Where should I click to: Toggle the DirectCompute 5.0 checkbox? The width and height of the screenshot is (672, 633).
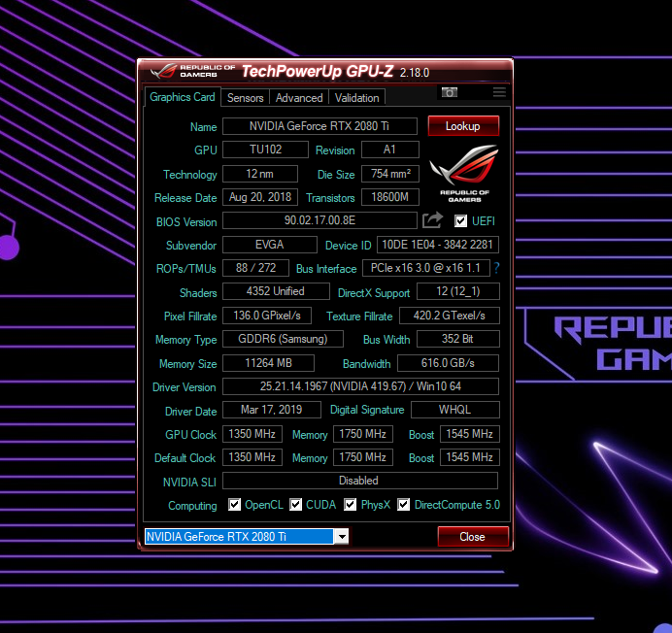coord(403,505)
